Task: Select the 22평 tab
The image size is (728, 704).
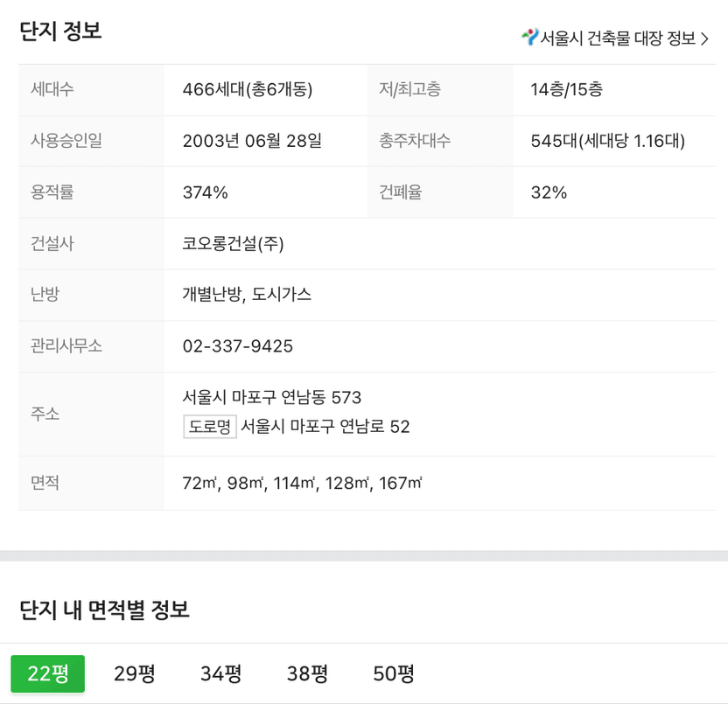Action: point(48,673)
